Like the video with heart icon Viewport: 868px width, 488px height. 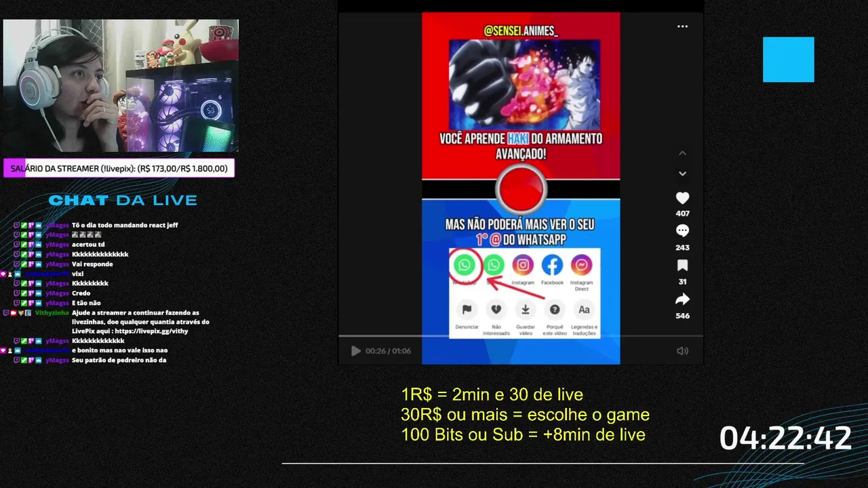click(x=682, y=198)
